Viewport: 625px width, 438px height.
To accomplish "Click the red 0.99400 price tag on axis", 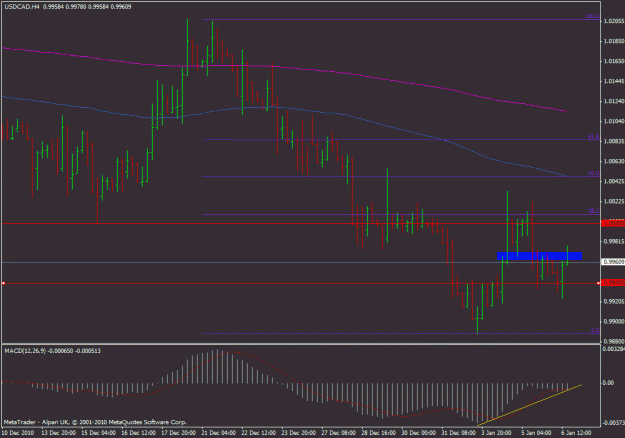I will tap(613, 283).
